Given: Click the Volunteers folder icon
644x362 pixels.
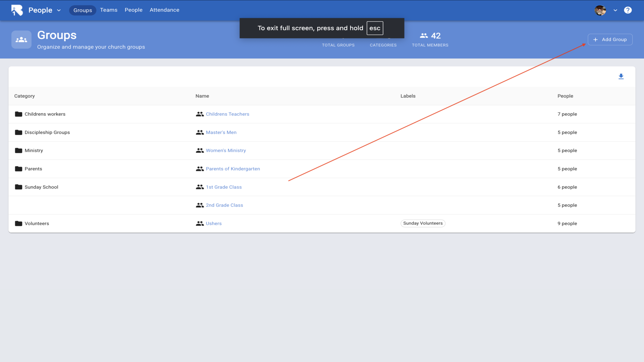Looking at the screenshot, I should 18,224.
